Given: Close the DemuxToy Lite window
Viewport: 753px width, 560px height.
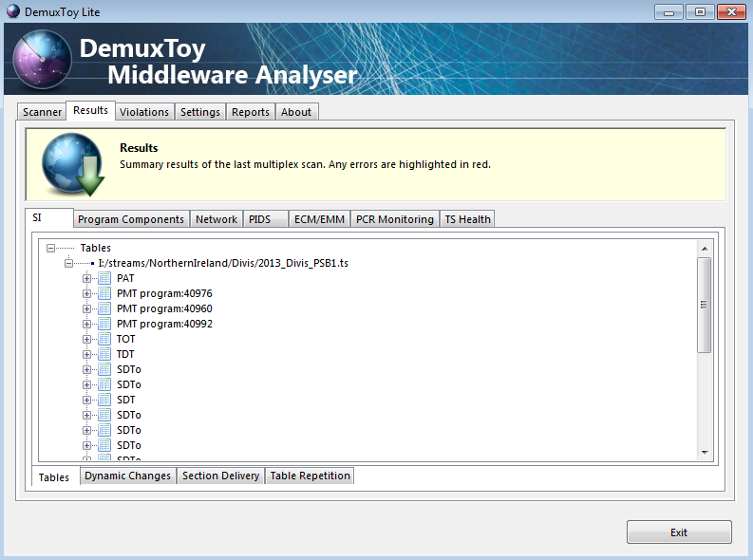Looking at the screenshot, I should coord(731,12).
